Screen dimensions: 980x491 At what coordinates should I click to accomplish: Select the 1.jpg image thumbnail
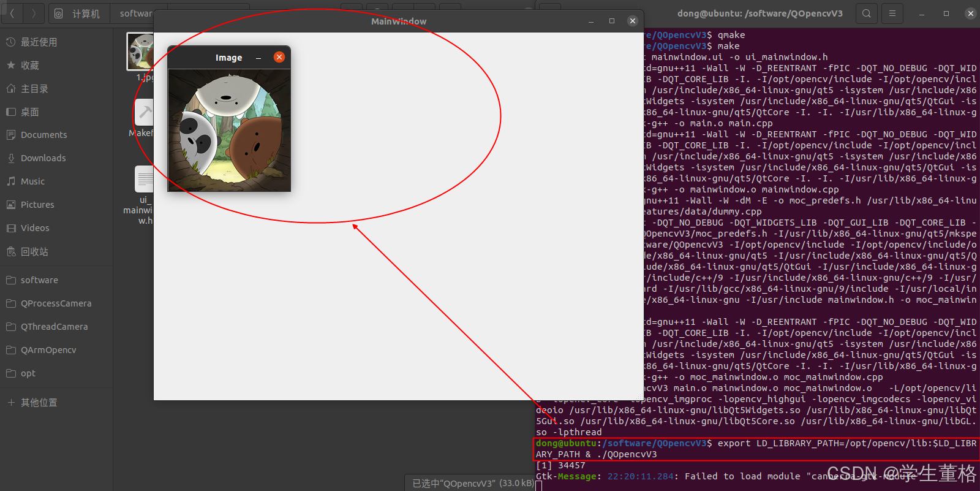click(x=140, y=51)
